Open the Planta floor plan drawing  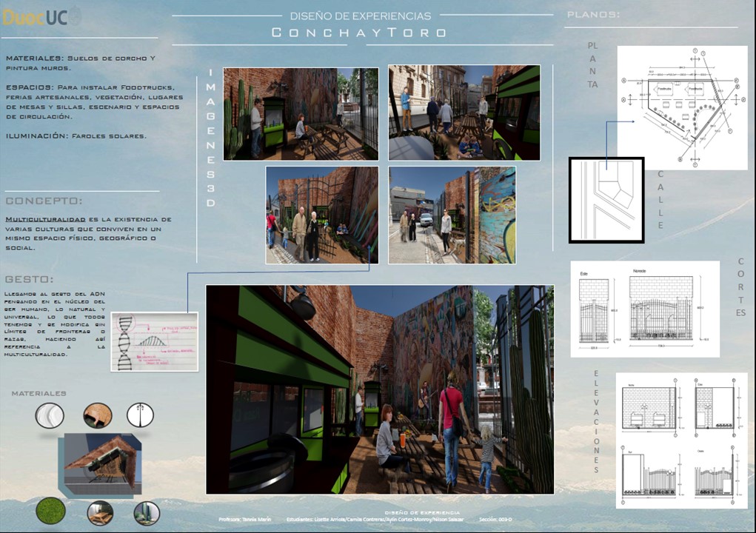click(672, 108)
